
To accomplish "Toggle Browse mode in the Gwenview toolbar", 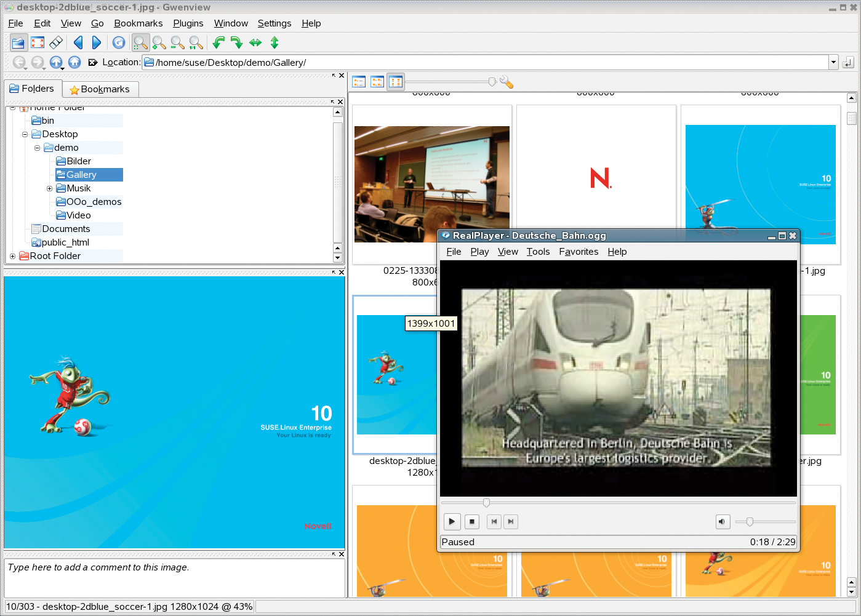I will (x=18, y=42).
